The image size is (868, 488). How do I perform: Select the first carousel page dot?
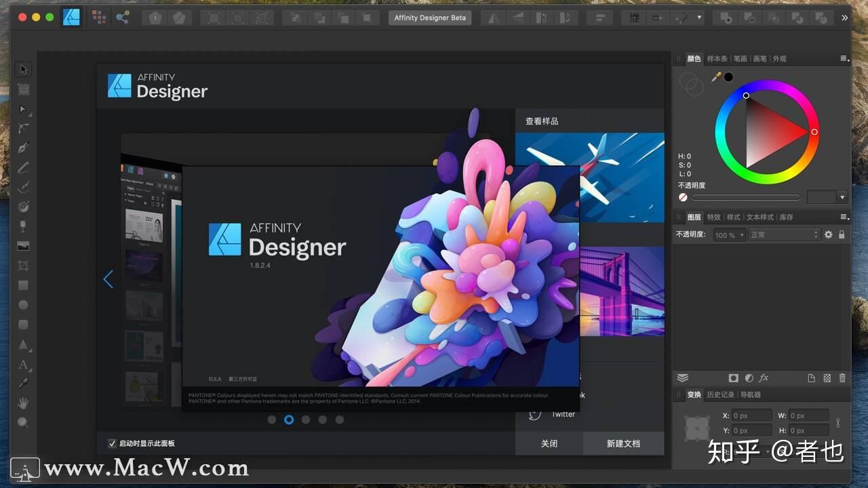pyautogui.click(x=272, y=420)
